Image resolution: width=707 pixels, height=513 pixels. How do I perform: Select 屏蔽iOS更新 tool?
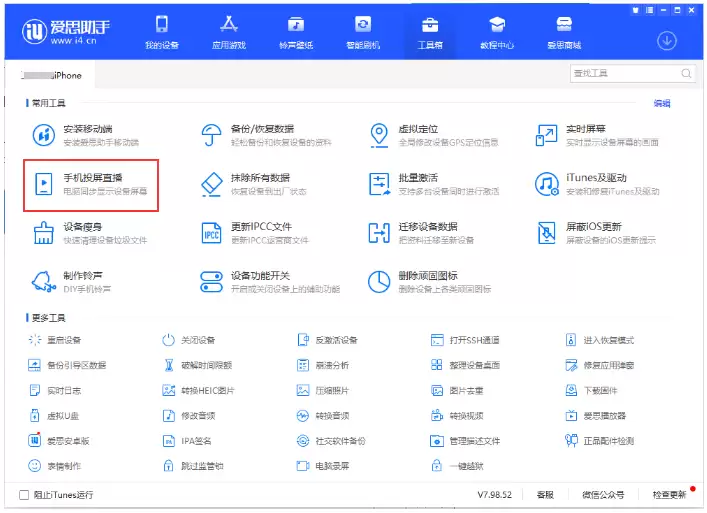[596, 233]
